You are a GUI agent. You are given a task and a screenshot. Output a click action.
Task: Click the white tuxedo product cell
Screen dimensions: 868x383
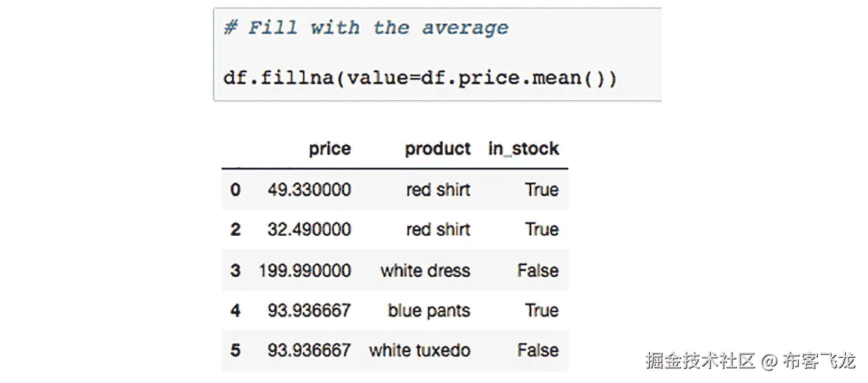click(x=419, y=351)
